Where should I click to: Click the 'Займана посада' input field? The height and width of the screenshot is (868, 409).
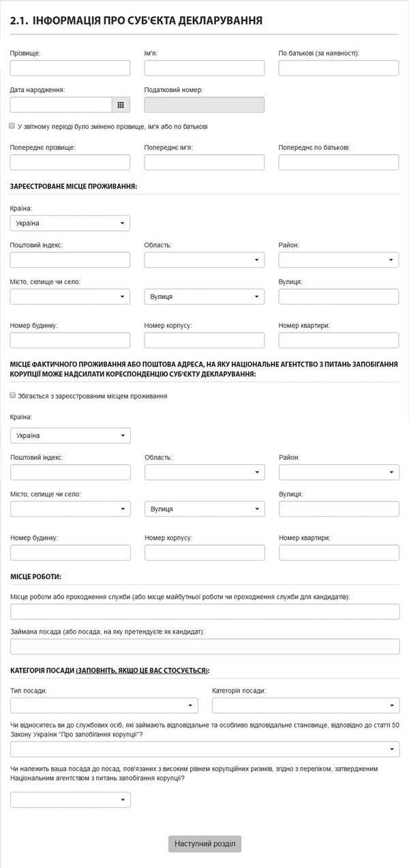[204, 647]
